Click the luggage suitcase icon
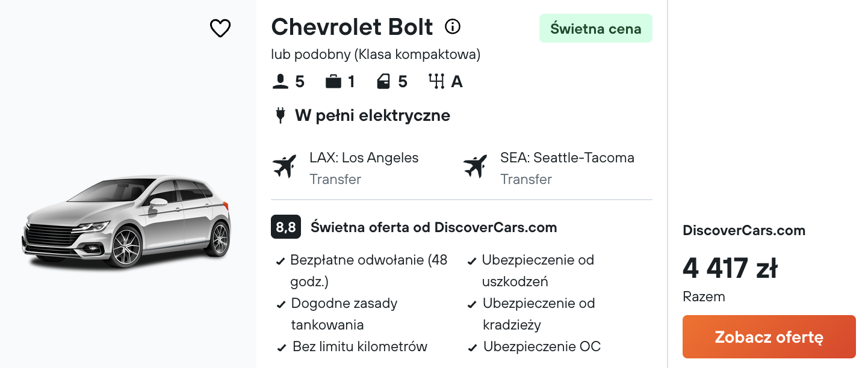The height and width of the screenshot is (368, 868). [x=333, y=81]
